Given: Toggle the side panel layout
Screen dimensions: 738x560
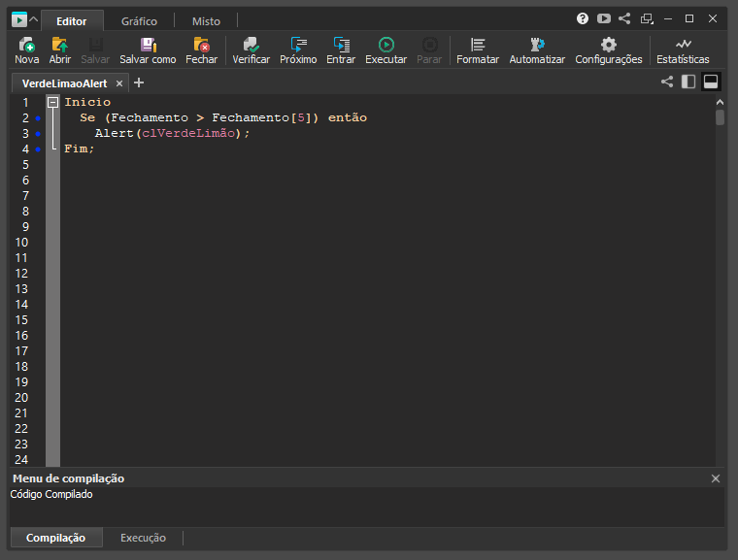Looking at the screenshot, I should tap(688, 82).
